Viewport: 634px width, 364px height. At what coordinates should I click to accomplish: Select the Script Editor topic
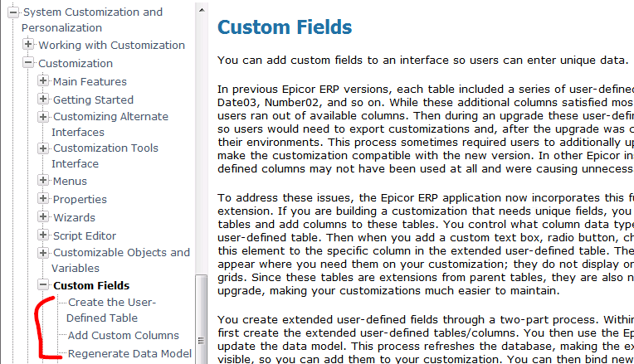(85, 235)
